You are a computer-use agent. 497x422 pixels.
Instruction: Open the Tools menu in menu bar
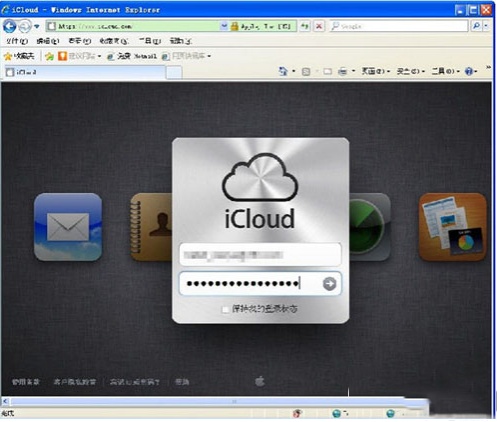pos(150,41)
